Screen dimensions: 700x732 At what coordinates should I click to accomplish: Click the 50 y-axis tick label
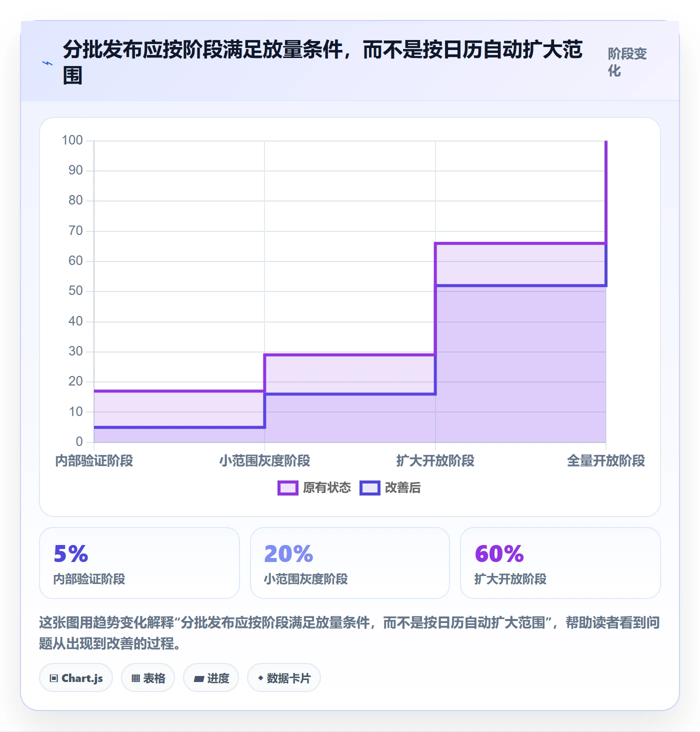pos(75,291)
